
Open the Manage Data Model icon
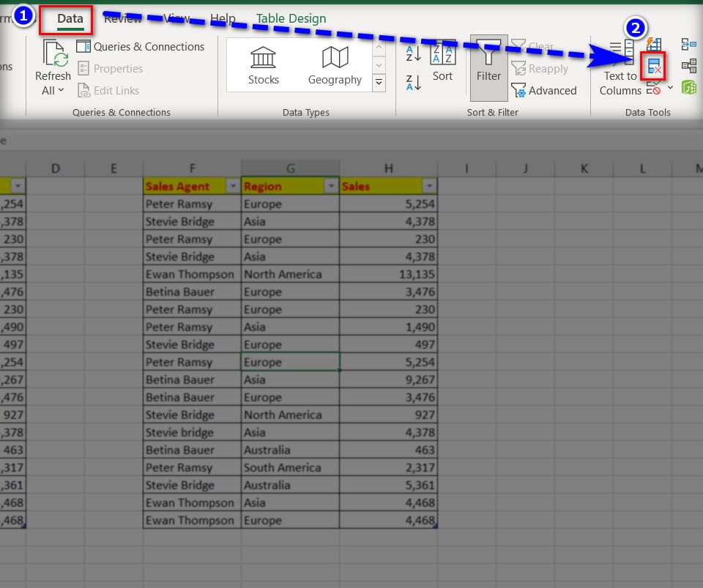tap(688, 88)
